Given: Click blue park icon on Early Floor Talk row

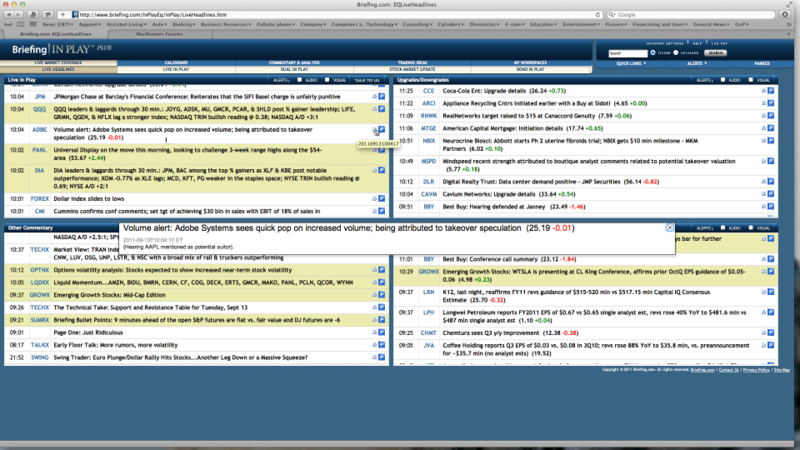Looking at the screenshot, I should click(x=382, y=345).
